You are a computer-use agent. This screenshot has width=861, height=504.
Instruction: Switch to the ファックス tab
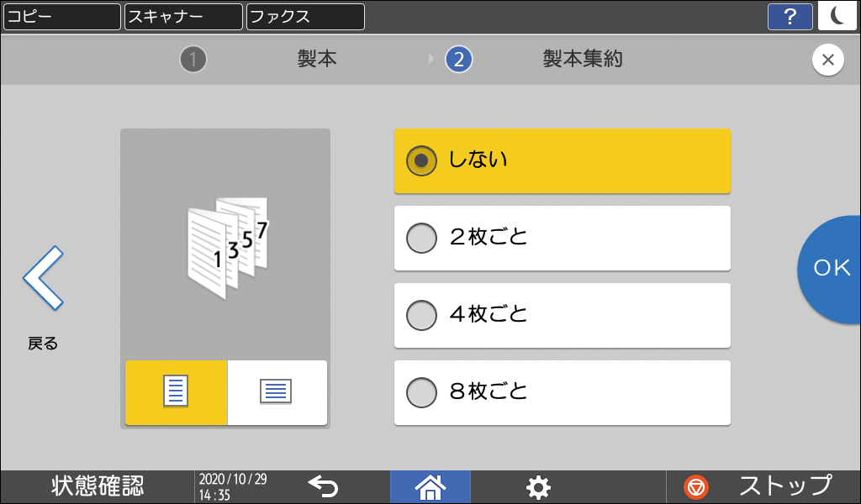[x=304, y=16]
